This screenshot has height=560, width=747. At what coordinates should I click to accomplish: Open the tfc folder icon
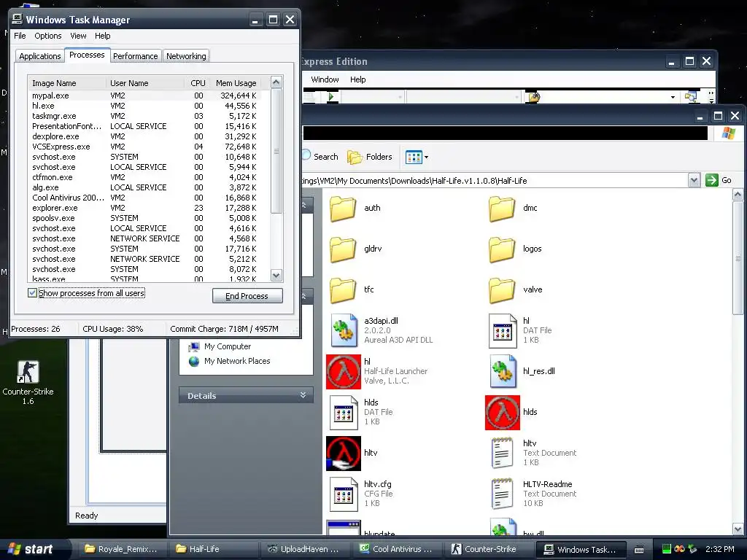point(343,290)
